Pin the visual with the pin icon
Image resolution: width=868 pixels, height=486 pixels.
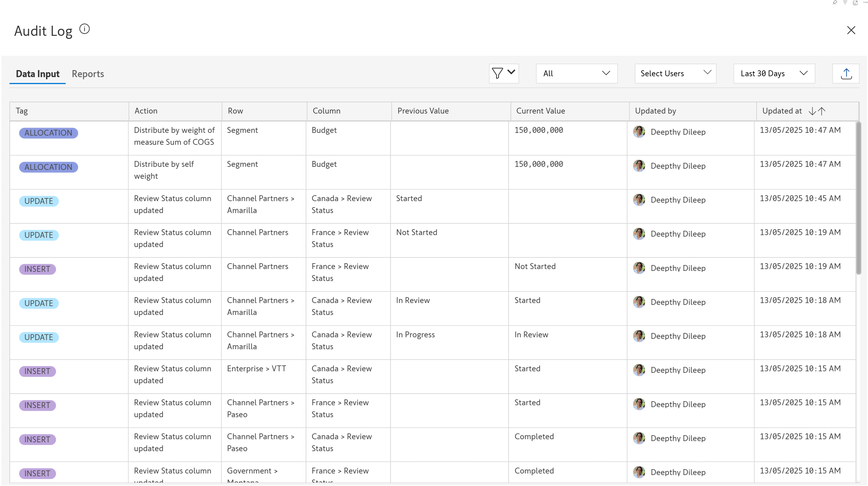[x=835, y=3]
